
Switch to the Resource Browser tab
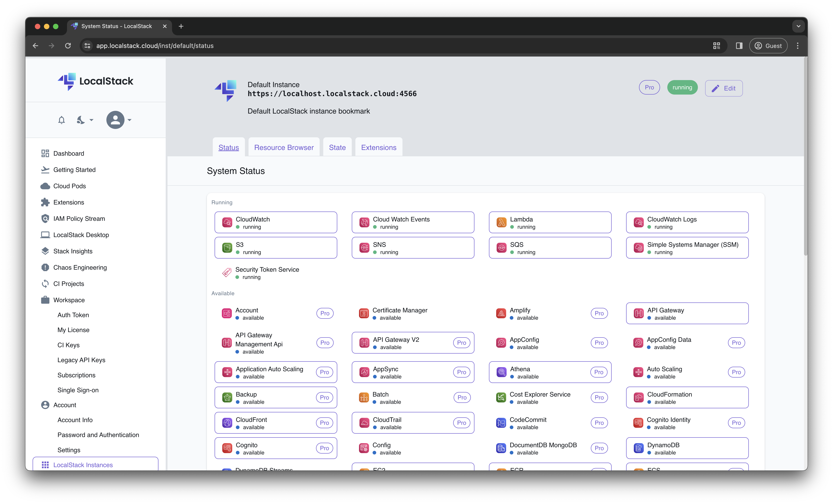pyautogui.click(x=284, y=147)
